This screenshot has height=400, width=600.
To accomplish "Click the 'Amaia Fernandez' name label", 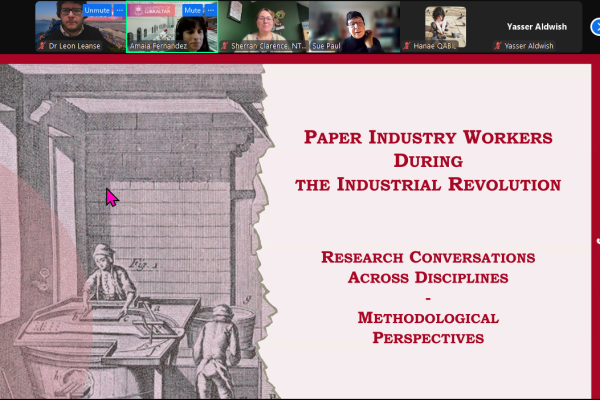I will tap(158, 46).
